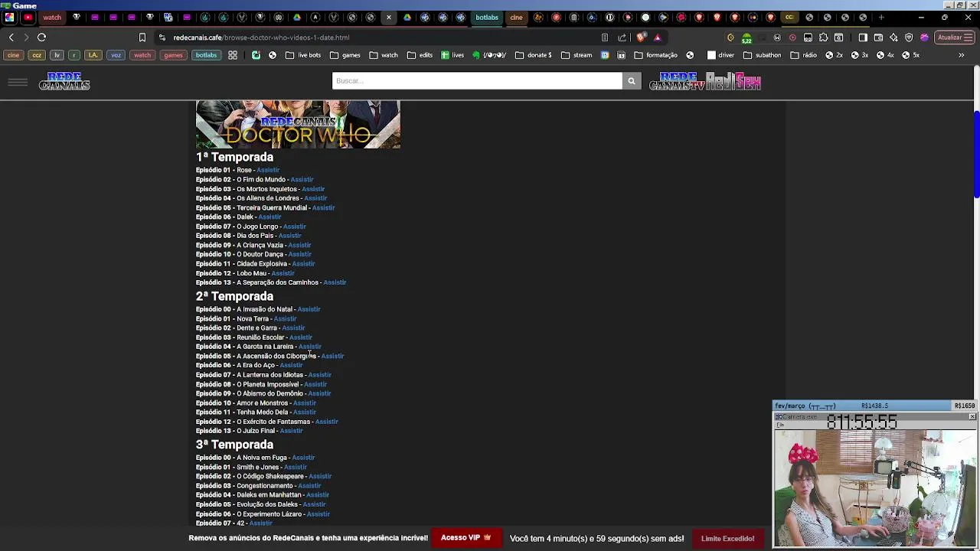This screenshot has width=980, height=551.
Task: Click the Doctor Who banner image
Action: [x=298, y=124]
